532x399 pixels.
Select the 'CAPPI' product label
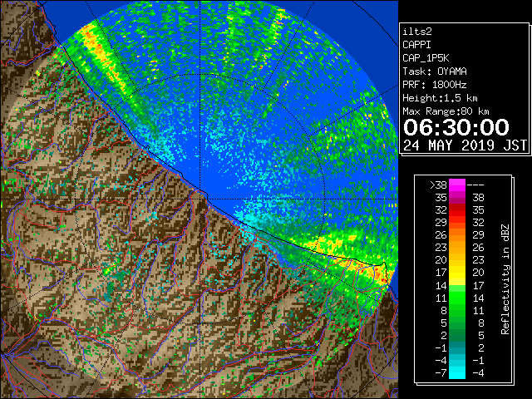click(x=416, y=45)
